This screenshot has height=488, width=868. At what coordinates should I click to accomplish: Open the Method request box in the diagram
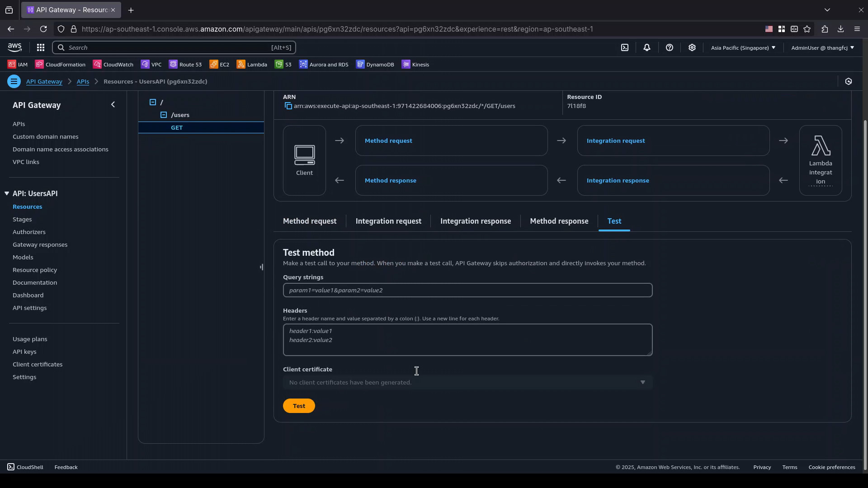pos(451,141)
